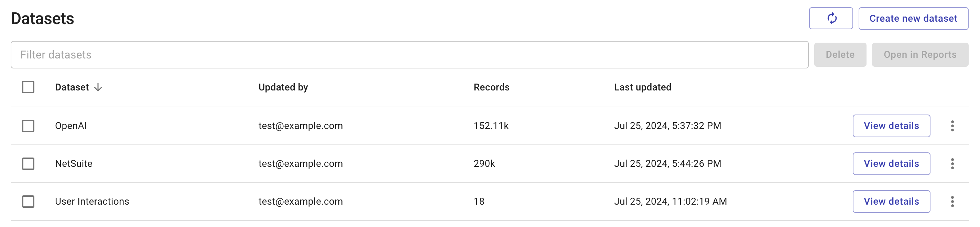The image size is (980, 227).
Task: Click the Last updated column header
Action: pyautogui.click(x=643, y=87)
